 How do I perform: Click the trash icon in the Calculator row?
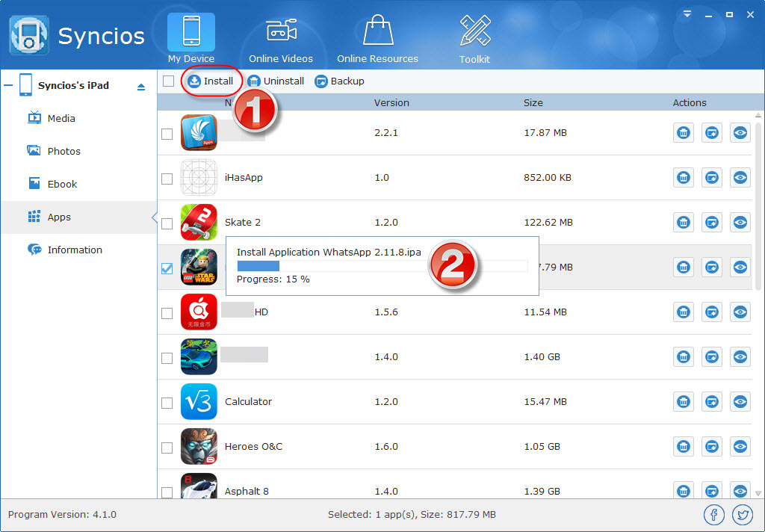click(683, 402)
